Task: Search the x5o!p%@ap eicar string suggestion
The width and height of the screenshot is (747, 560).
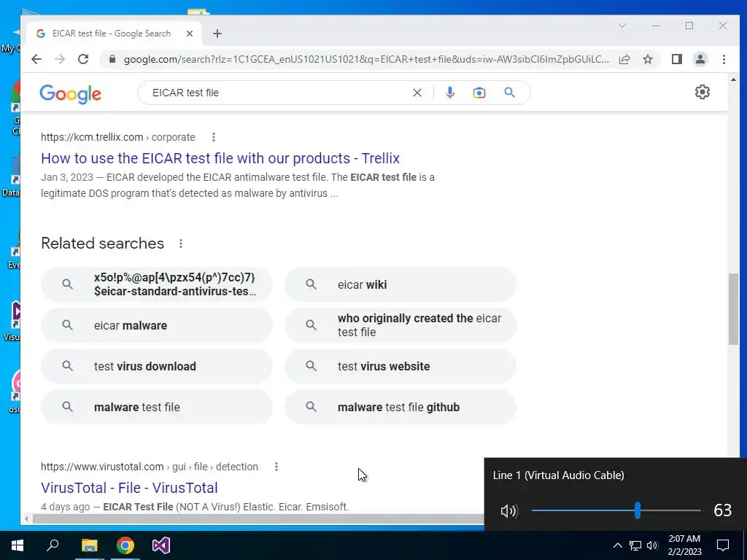Action: coord(157,284)
